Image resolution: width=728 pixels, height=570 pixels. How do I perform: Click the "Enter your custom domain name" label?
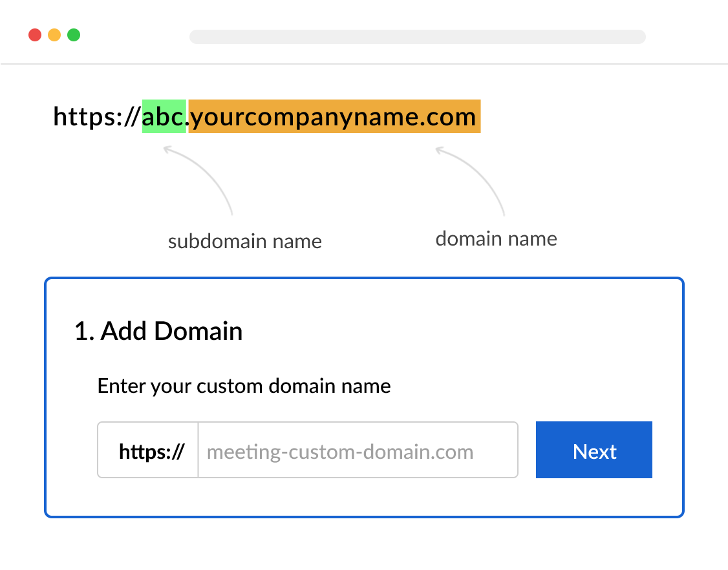click(244, 386)
